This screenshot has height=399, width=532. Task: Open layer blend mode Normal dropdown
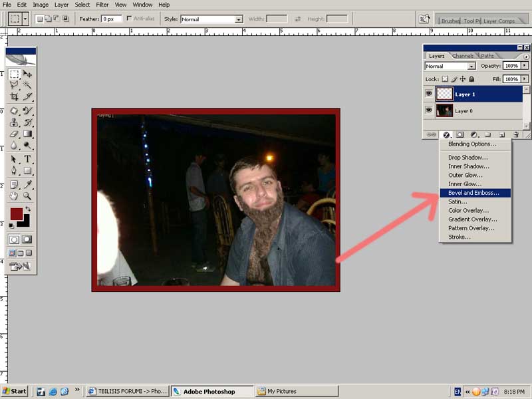[x=471, y=66]
